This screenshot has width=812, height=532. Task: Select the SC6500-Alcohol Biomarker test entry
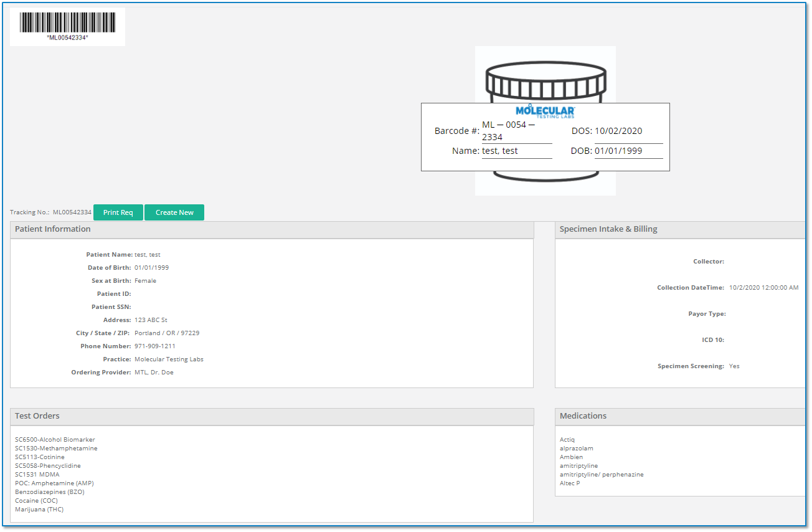pos(55,439)
